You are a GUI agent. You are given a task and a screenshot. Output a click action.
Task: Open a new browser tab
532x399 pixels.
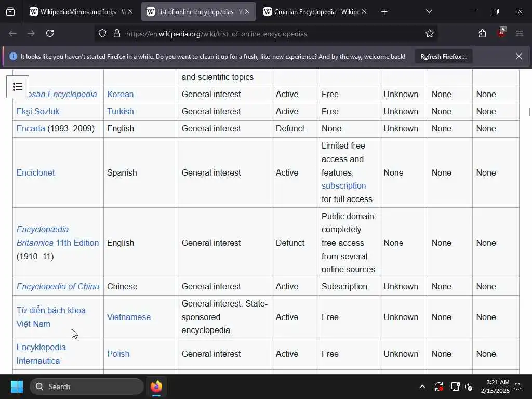click(384, 12)
